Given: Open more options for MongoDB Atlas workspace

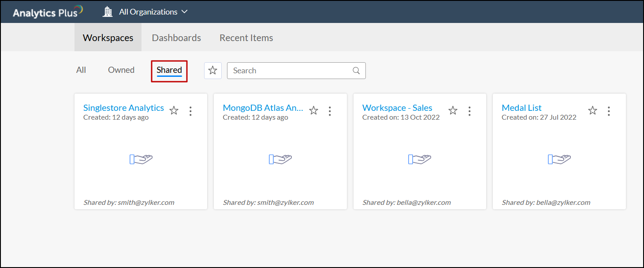Looking at the screenshot, I should tap(330, 111).
